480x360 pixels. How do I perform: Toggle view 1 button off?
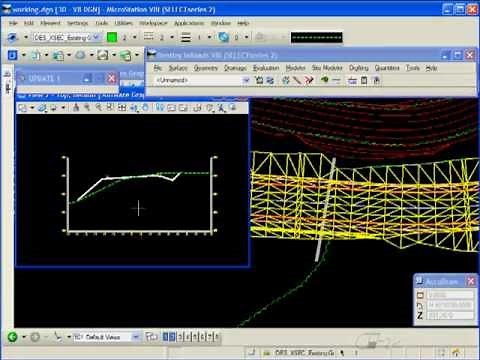click(x=166, y=337)
